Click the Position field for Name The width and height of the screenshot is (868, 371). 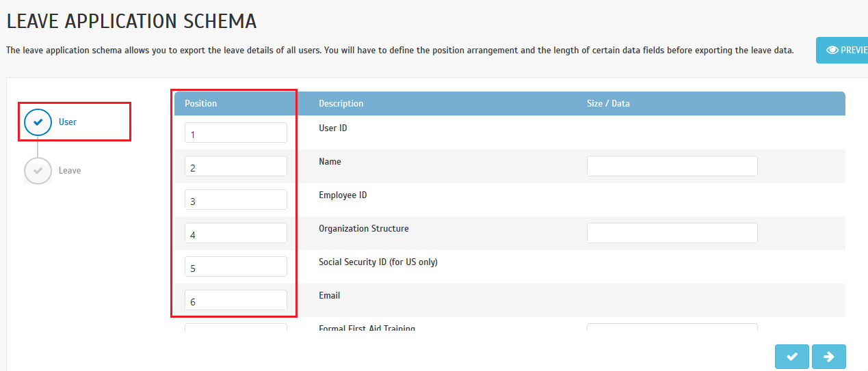coord(236,166)
